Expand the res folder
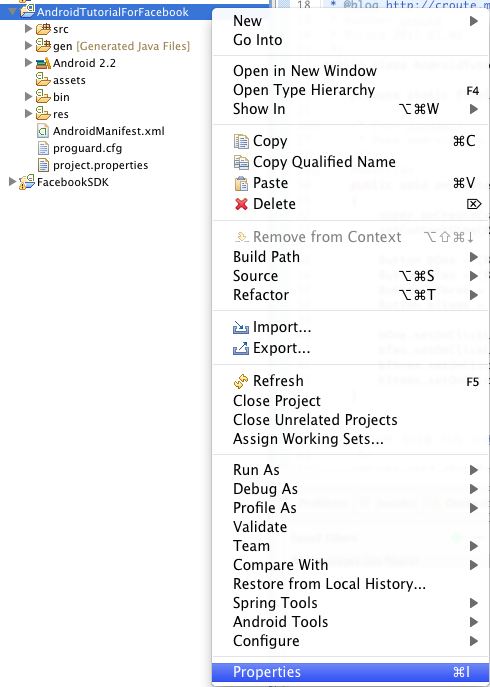Viewport: 490px width, 687px height. [x=28, y=113]
